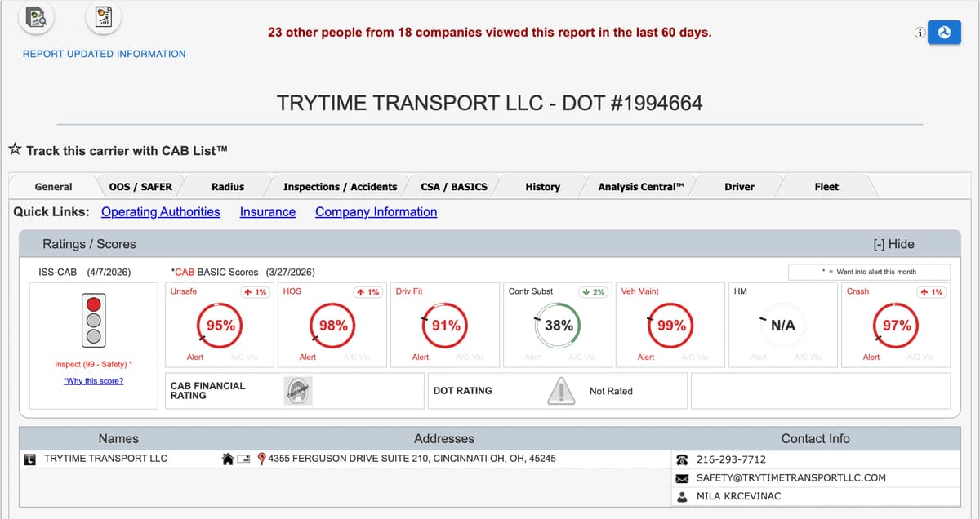
Task: Open the Analysis Central tab
Action: (x=641, y=187)
